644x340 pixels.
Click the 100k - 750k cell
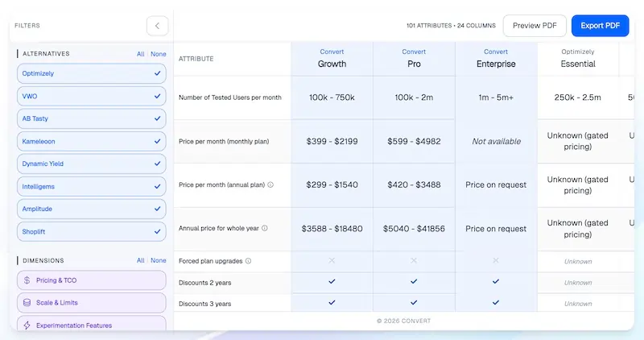pos(332,97)
